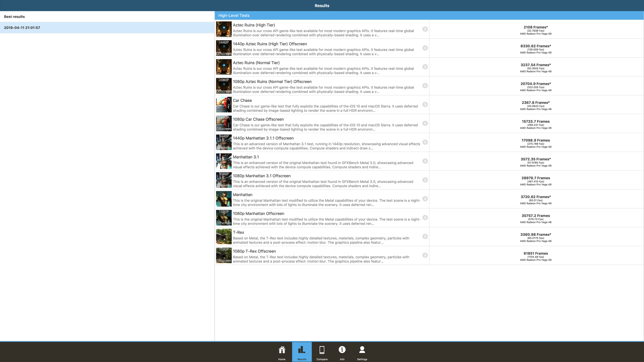This screenshot has height=362, width=644.
Task: Open the Compare device icon
Action: [322, 350]
